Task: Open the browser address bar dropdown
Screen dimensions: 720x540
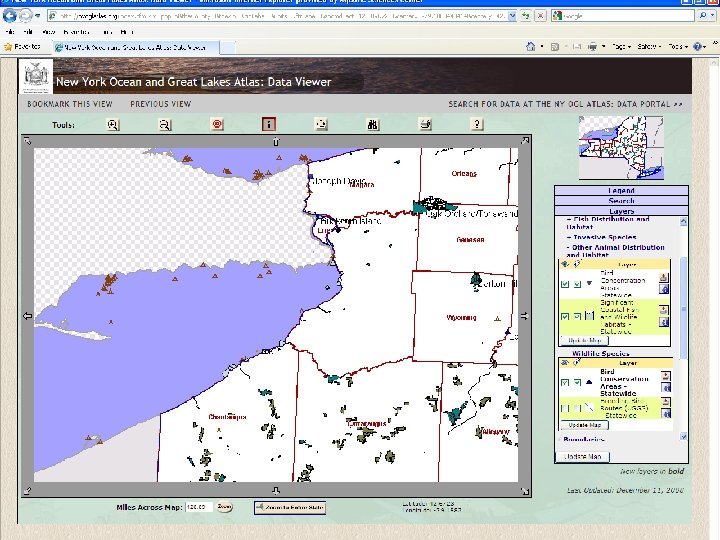Action: point(512,16)
